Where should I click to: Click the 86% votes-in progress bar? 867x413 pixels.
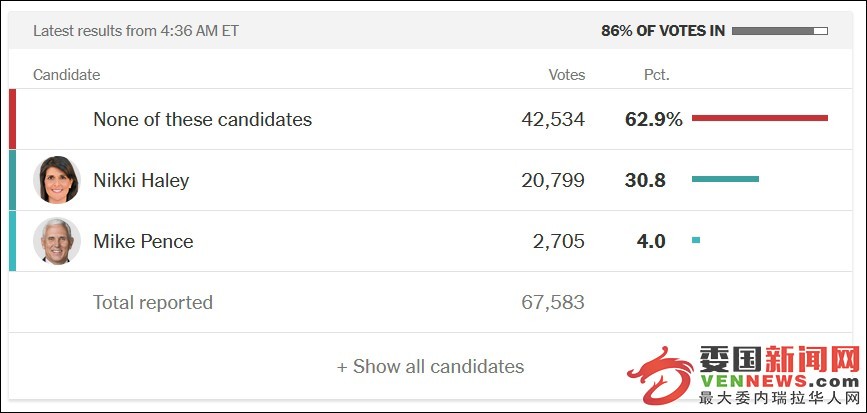[780, 31]
